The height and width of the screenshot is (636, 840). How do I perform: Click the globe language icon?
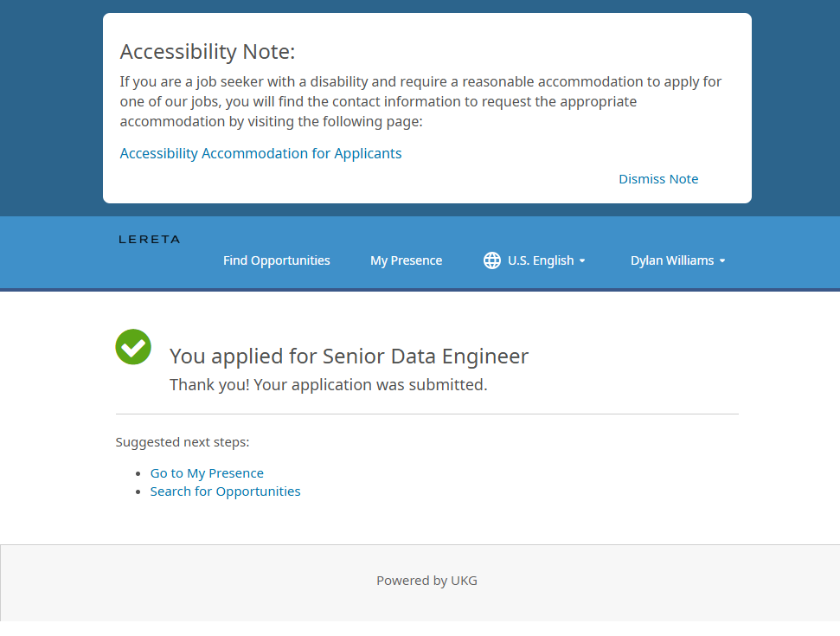pyautogui.click(x=492, y=260)
